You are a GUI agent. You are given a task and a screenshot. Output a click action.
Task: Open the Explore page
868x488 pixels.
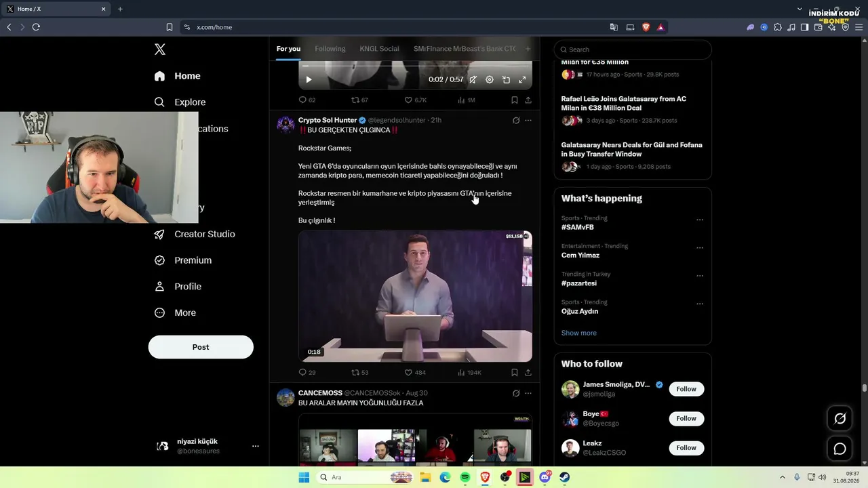(x=180, y=102)
